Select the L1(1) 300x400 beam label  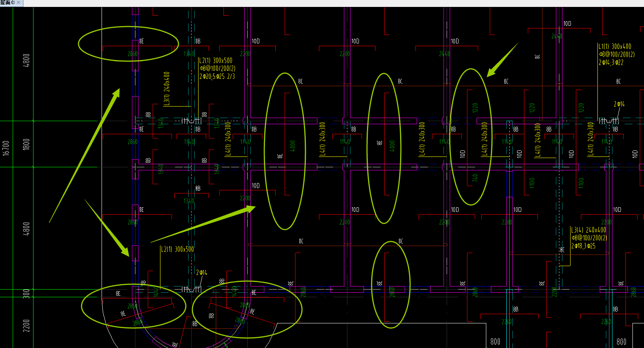point(615,47)
